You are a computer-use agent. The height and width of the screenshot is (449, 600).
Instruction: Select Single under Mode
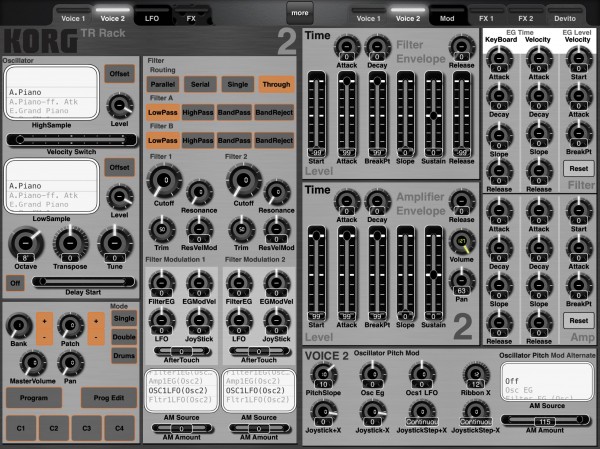point(124,318)
